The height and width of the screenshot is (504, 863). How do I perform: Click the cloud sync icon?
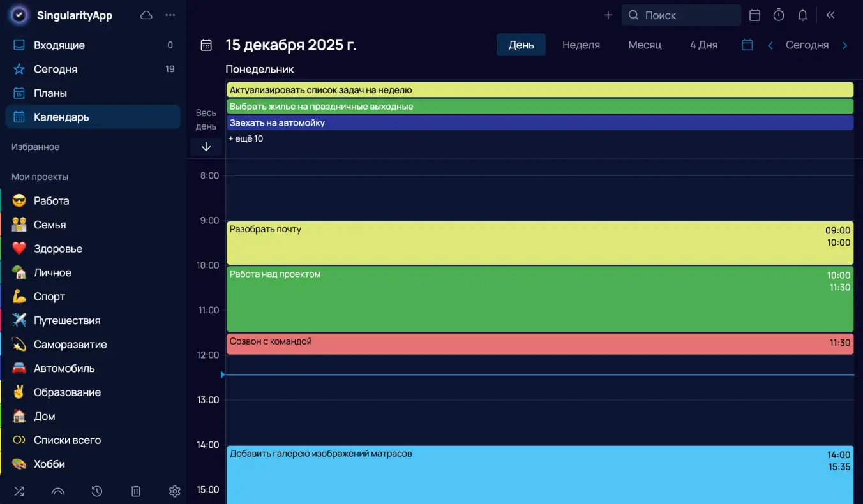pos(146,15)
